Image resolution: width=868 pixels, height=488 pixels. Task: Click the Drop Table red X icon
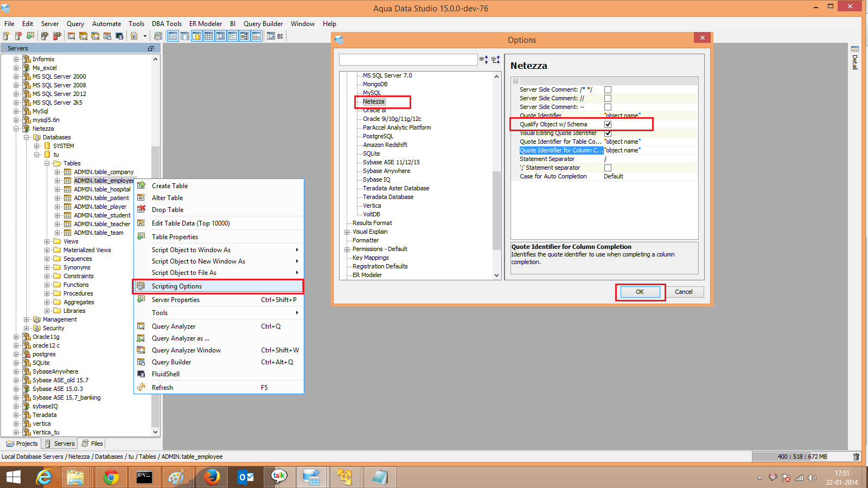(x=141, y=209)
